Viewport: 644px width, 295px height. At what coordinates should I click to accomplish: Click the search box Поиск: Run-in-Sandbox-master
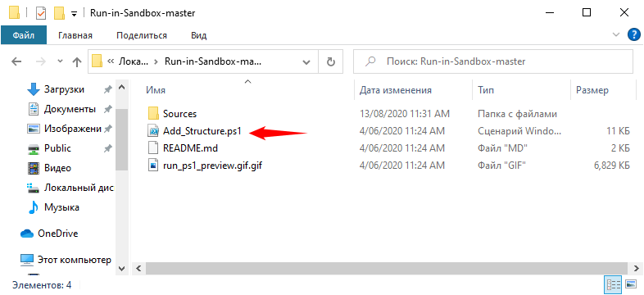coord(493,61)
